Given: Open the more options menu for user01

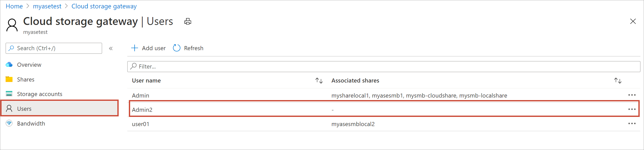Looking at the screenshot, I should click(x=632, y=124).
